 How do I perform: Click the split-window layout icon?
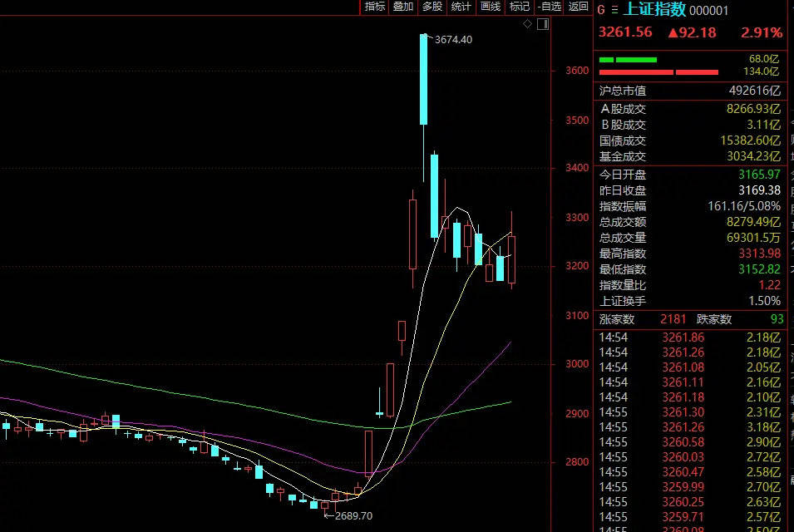(542, 23)
